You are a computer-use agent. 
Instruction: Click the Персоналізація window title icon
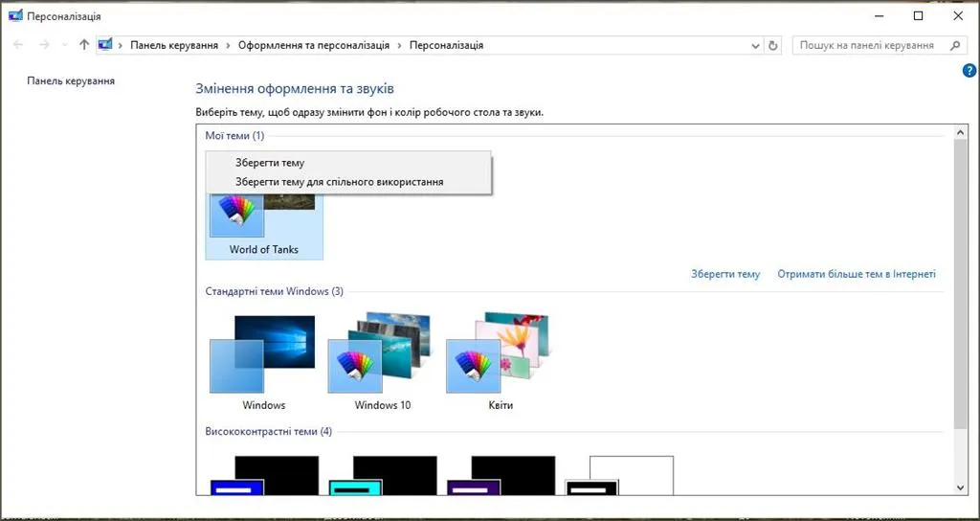(x=15, y=15)
